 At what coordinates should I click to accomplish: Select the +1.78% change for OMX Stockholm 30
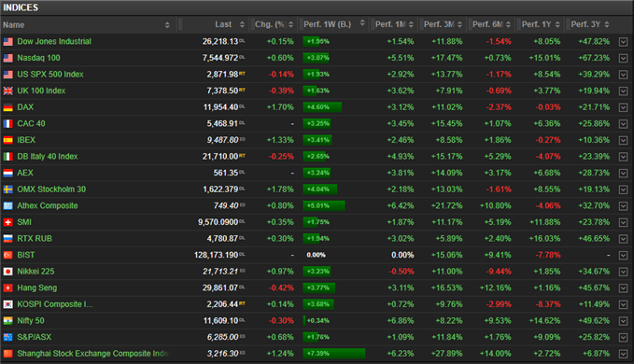(280, 189)
